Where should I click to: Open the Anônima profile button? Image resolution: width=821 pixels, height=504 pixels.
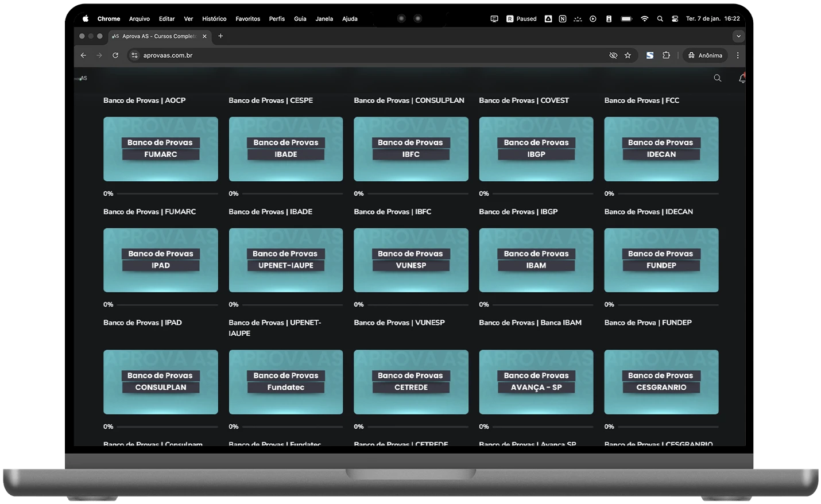(x=706, y=56)
